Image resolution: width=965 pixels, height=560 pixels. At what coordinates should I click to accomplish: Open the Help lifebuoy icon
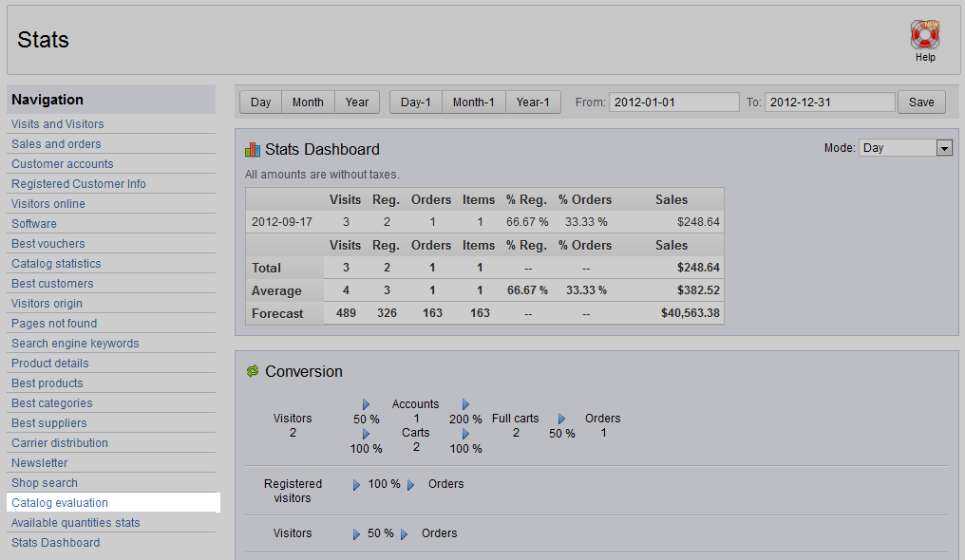[x=924, y=34]
